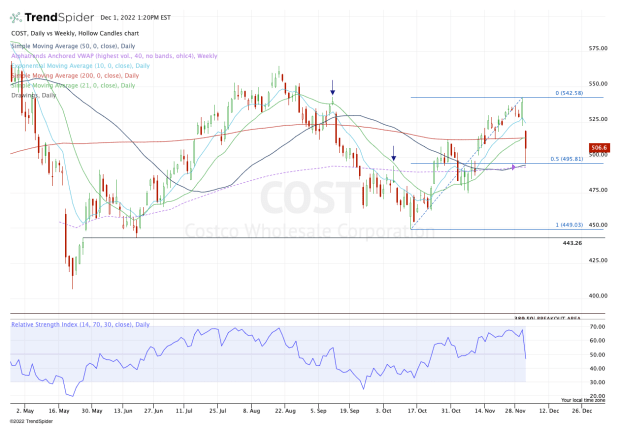
Task: Click the 400.00 price axis label
Action: pos(598,295)
